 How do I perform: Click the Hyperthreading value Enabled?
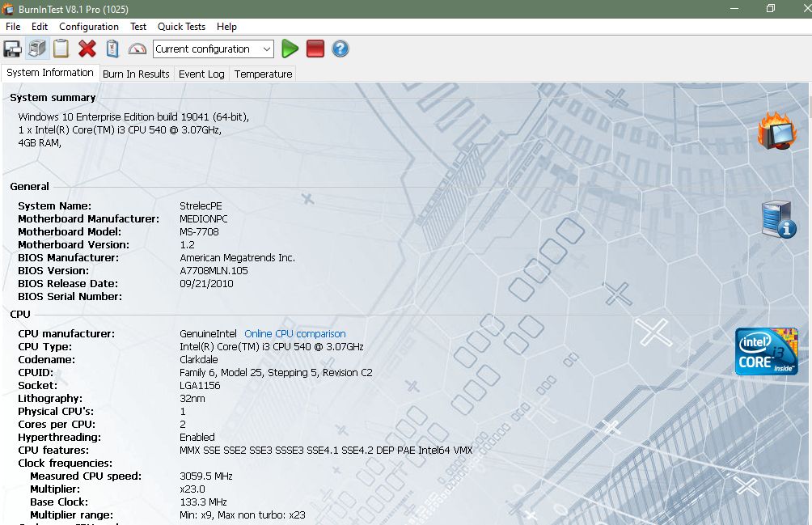(x=197, y=438)
